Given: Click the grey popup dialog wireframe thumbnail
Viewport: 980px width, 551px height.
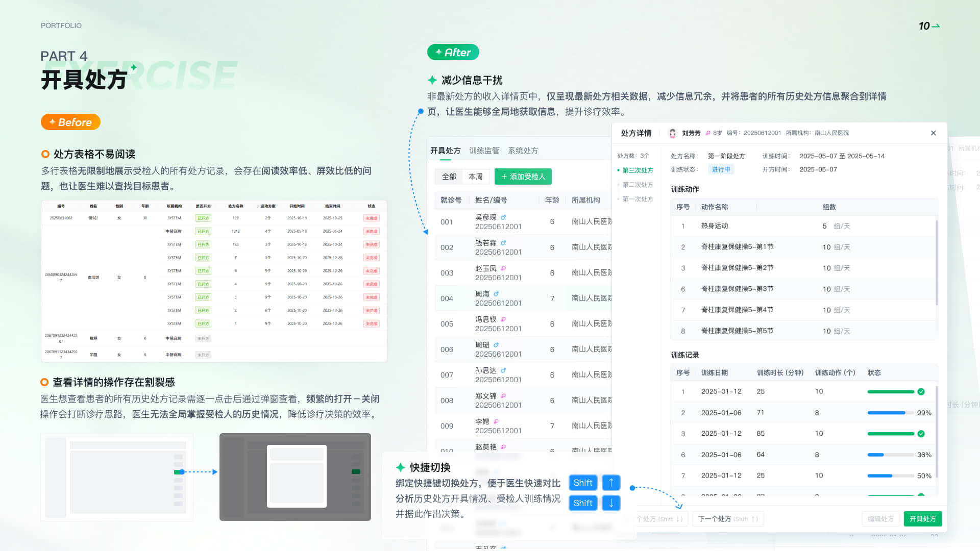Looking at the screenshot, I should (295, 477).
